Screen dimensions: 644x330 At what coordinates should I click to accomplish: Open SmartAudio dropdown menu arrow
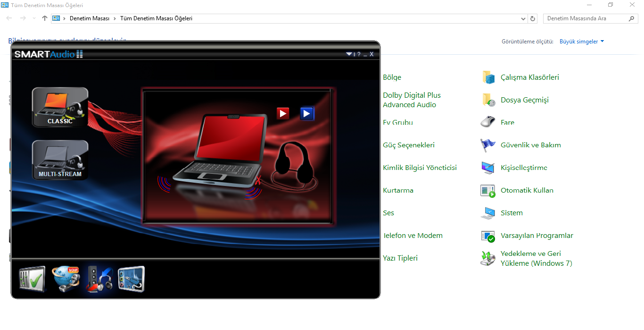[x=349, y=54]
